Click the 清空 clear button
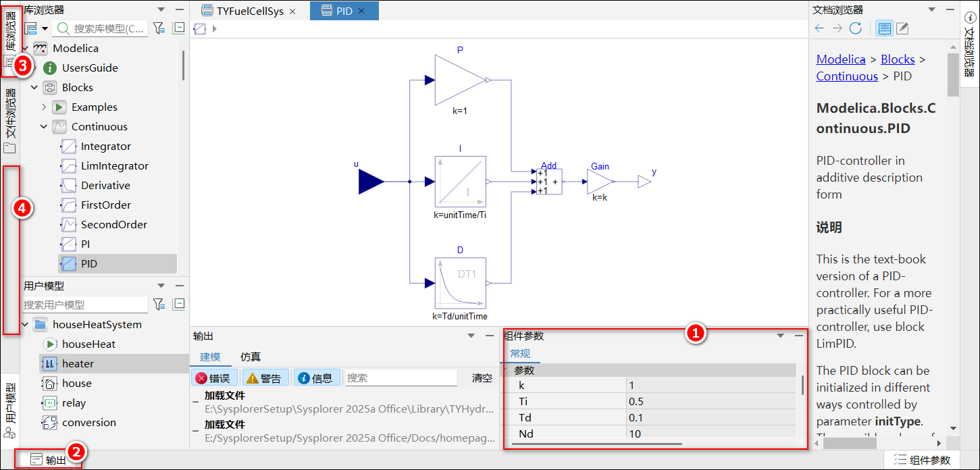The width and height of the screenshot is (980, 470). 482,378
